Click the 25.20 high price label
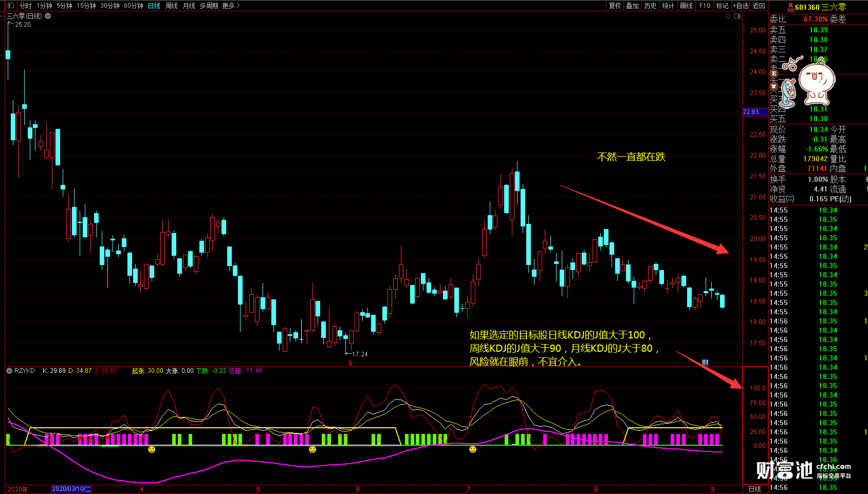This screenshot has height=494, width=868. [23, 25]
